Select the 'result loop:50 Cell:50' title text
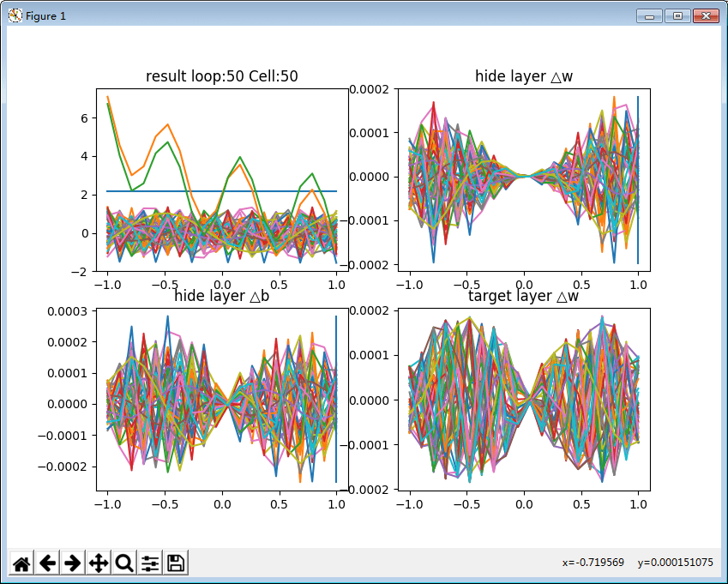 (x=222, y=76)
